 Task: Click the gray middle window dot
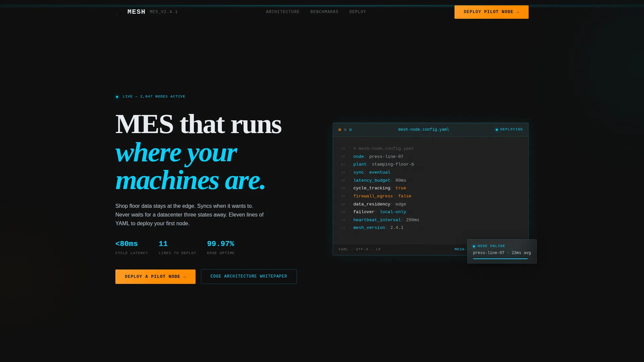click(345, 130)
